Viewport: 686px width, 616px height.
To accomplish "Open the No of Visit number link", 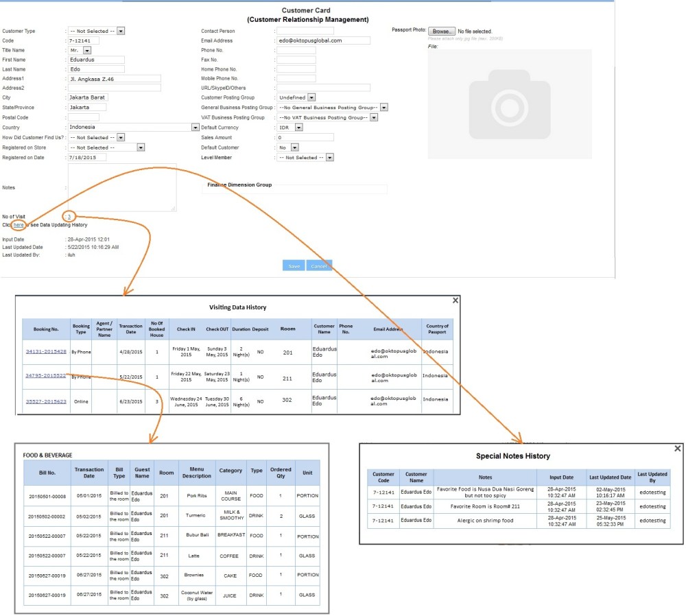I will point(69,216).
